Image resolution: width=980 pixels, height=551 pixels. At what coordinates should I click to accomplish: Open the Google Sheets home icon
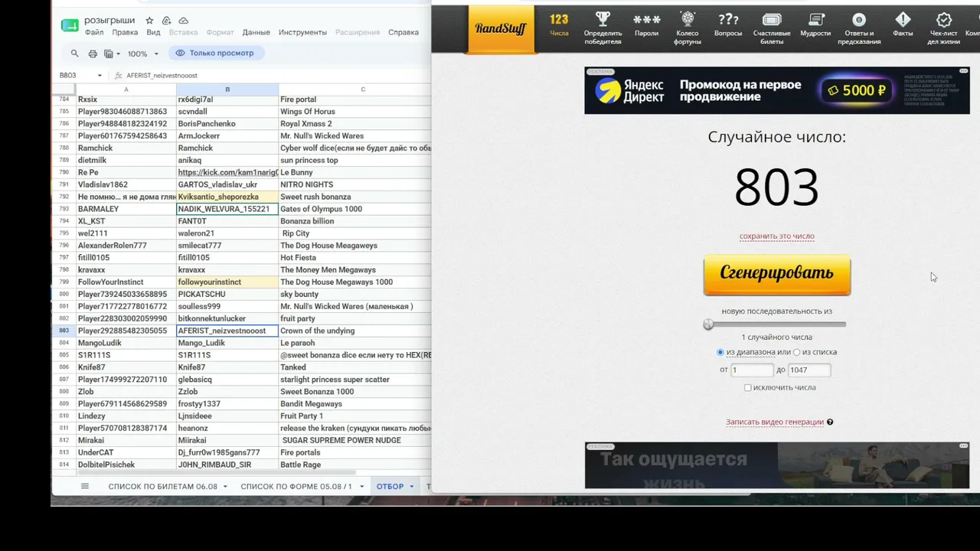tap(70, 26)
